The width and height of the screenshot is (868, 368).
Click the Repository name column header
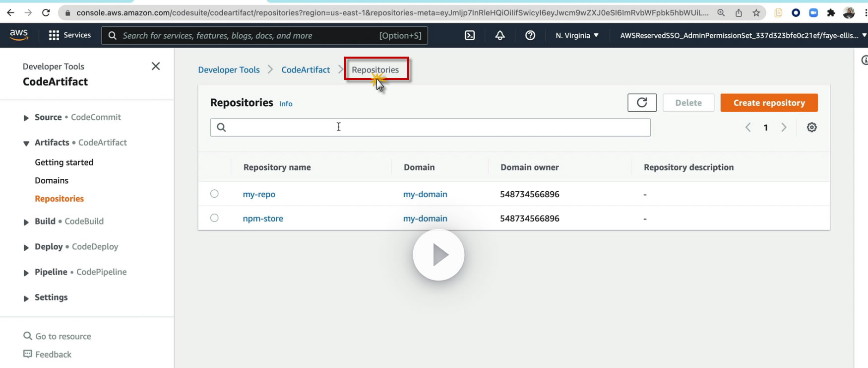click(277, 167)
